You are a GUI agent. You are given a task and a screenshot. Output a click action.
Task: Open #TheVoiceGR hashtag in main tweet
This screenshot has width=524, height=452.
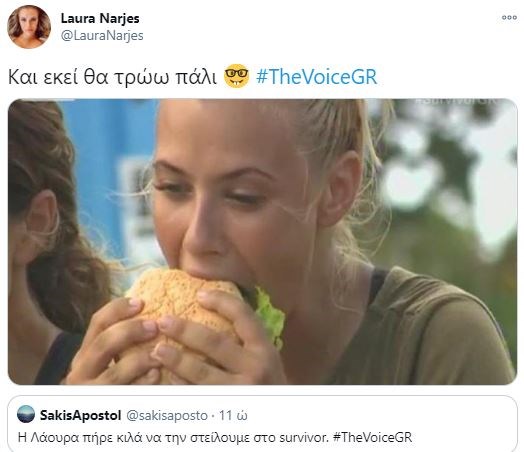[x=316, y=77]
